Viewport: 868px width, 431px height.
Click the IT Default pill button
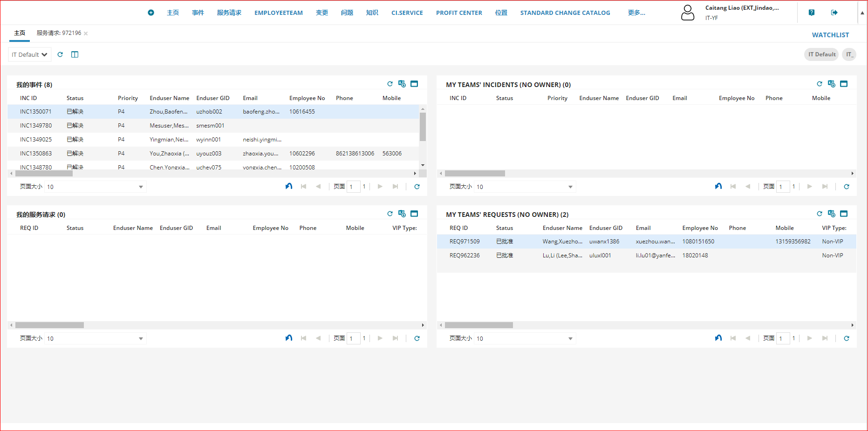(821, 54)
